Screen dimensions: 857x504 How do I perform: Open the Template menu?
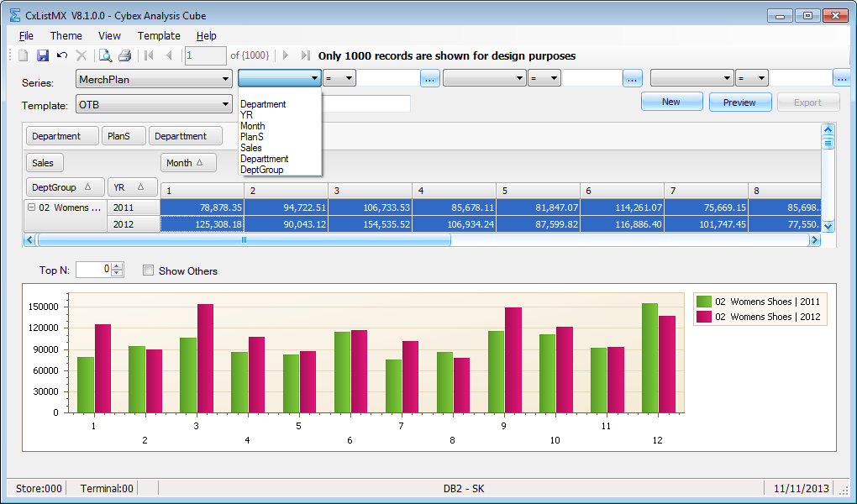[159, 35]
